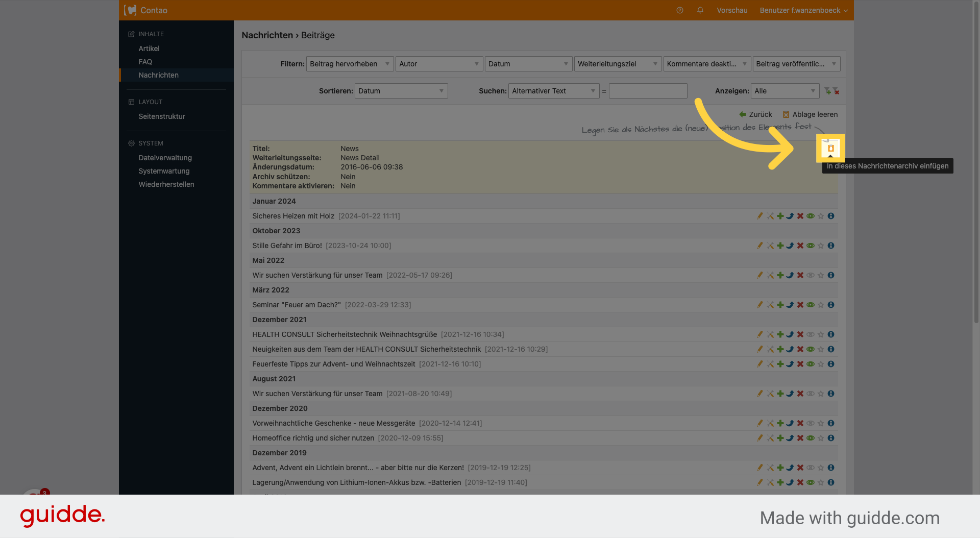This screenshot has height=538, width=980.
Task: Toggle visibility of Stille Gefahr im Büro!
Action: click(811, 246)
